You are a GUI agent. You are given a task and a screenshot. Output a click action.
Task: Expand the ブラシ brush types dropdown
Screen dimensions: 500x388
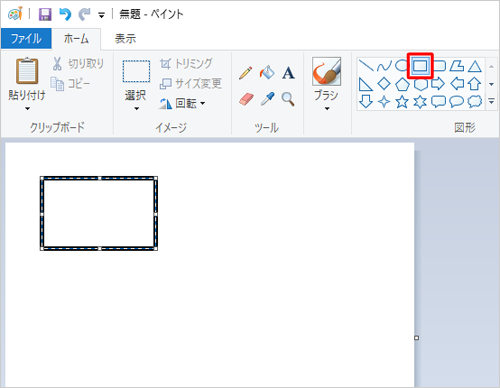[327, 109]
